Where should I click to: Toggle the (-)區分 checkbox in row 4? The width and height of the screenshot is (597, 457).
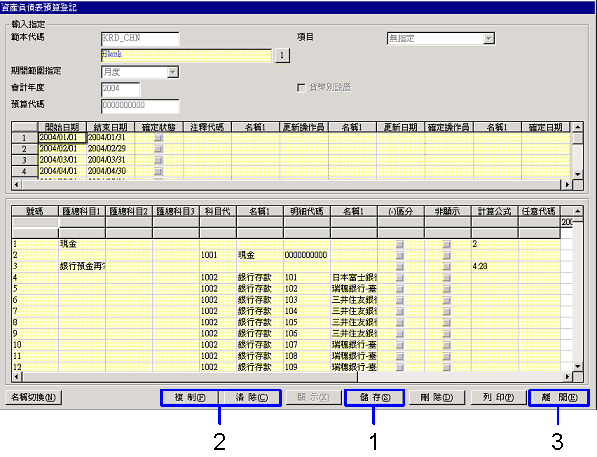399,278
